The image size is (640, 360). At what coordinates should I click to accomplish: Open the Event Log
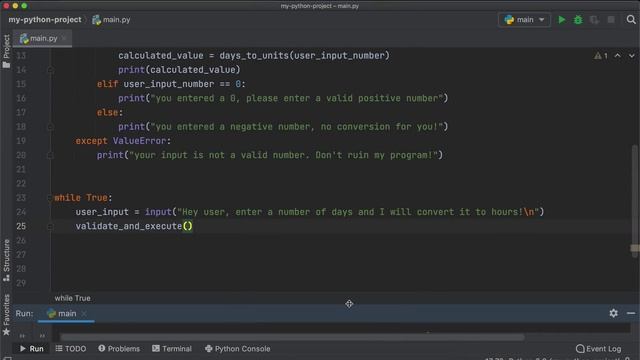(598, 349)
